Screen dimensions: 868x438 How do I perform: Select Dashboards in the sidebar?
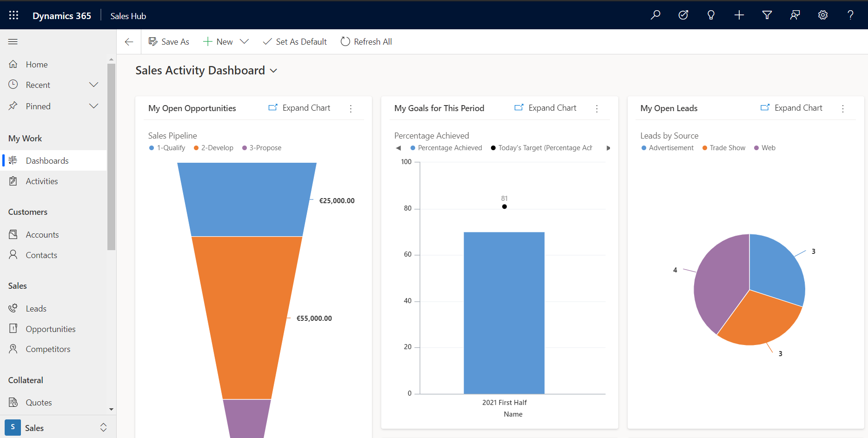coord(53,160)
